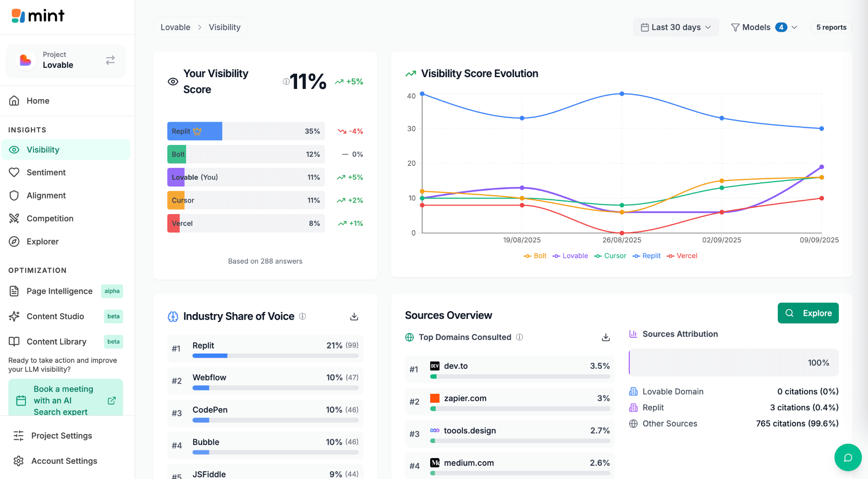Open the Competition menu item
The image size is (868, 479).
(x=50, y=218)
